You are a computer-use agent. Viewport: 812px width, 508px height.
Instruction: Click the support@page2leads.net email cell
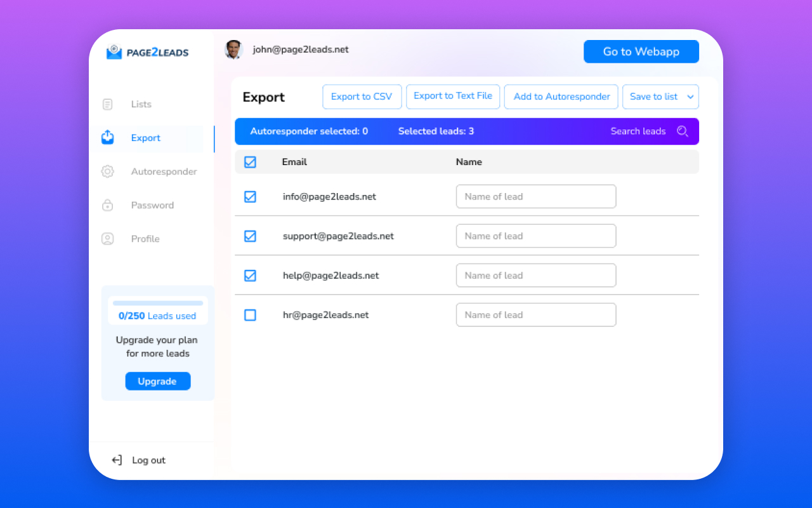[338, 236]
